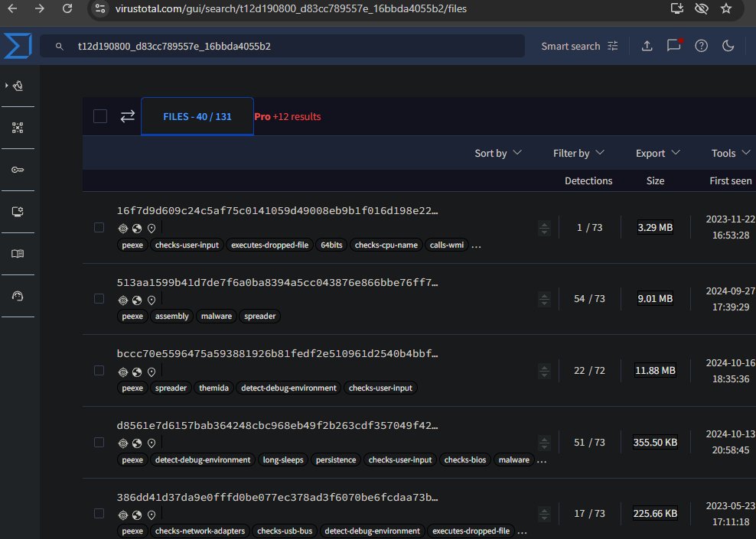Open file hash d8561e7d6157bab36424...
Viewport: 756px width, 539px height.
277,425
